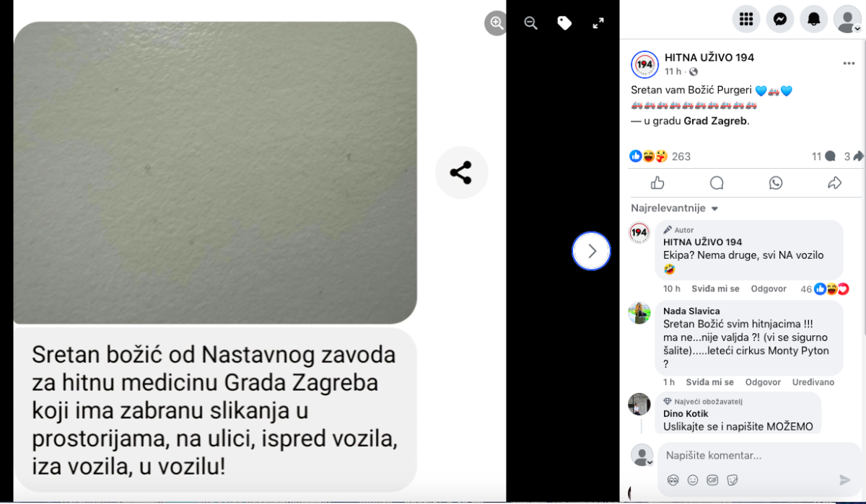Send the post via WhatsApp icon
The width and height of the screenshot is (866, 504).
[776, 182]
